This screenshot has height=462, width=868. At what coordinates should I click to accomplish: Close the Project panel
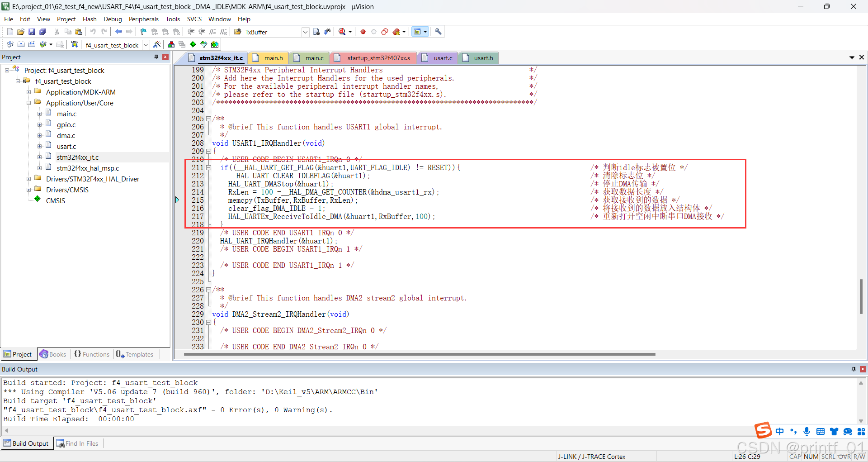pyautogui.click(x=165, y=57)
